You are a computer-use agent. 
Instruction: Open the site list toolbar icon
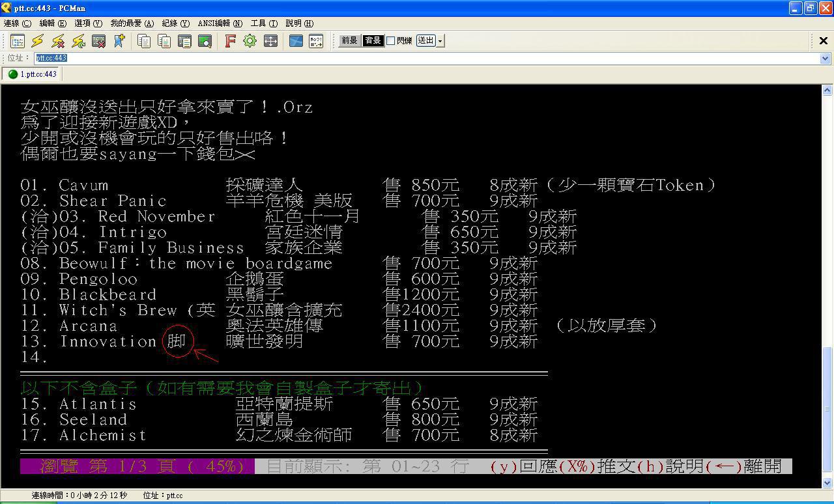(x=18, y=41)
